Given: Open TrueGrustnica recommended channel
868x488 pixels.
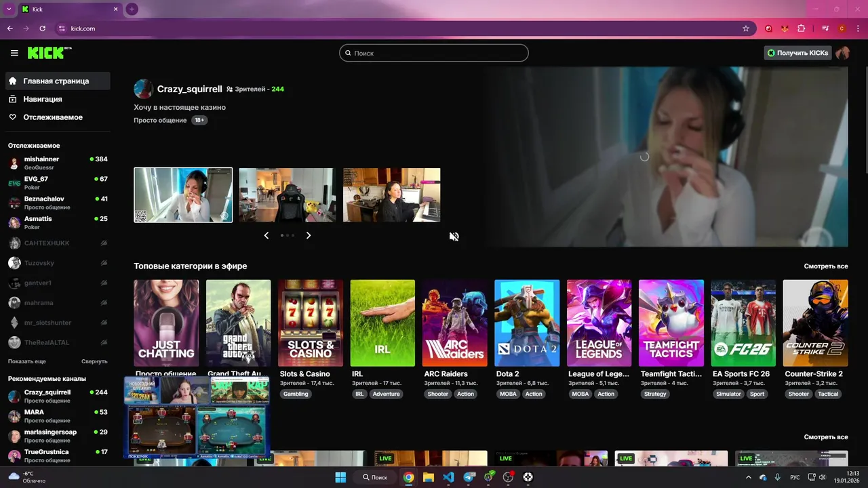Looking at the screenshot, I should (x=58, y=455).
